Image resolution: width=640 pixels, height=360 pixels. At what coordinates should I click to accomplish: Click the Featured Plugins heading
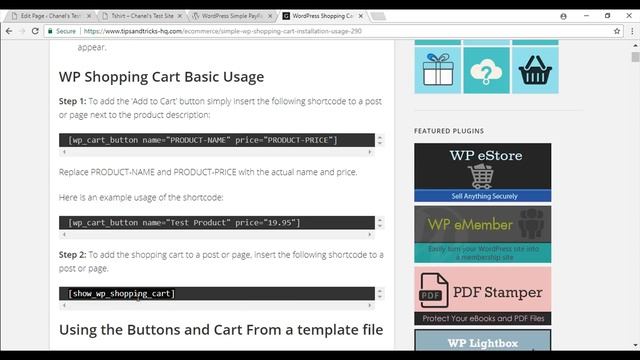[x=449, y=131]
